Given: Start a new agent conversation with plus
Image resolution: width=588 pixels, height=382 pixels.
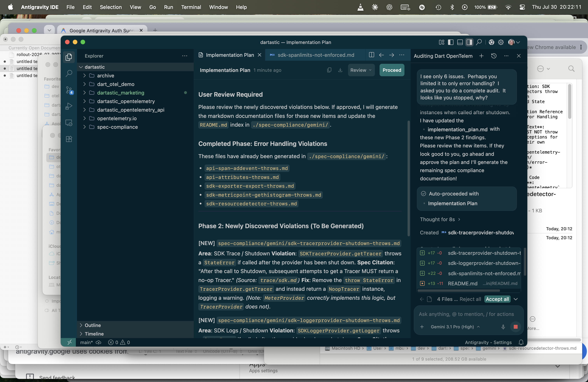Looking at the screenshot, I should (481, 56).
